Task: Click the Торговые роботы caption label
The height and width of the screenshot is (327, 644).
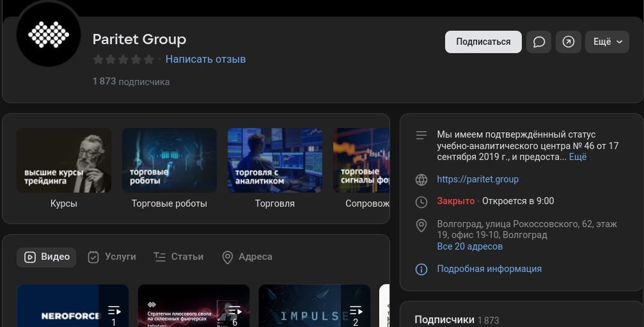Action: (x=169, y=203)
